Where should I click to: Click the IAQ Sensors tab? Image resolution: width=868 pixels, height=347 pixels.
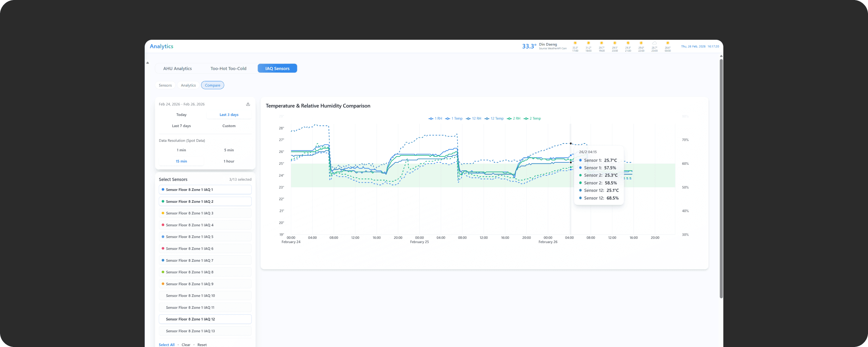pos(277,68)
